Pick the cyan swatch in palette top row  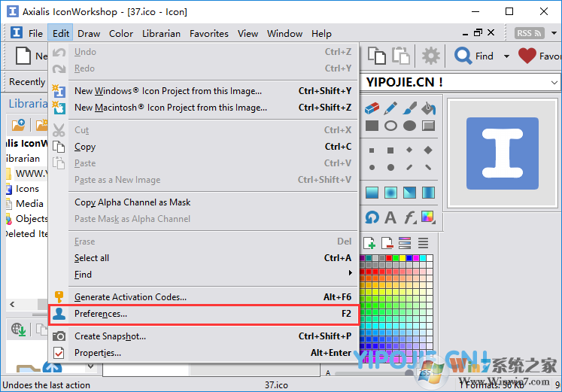click(x=423, y=258)
